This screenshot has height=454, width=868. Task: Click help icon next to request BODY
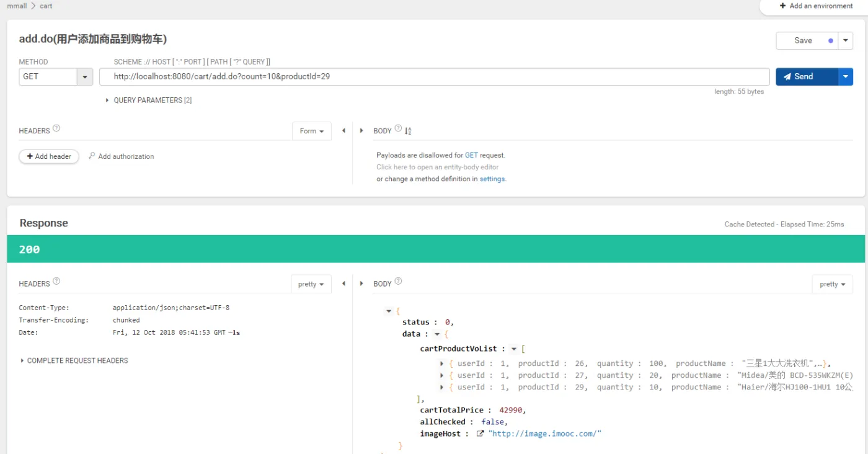coord(398,128)
